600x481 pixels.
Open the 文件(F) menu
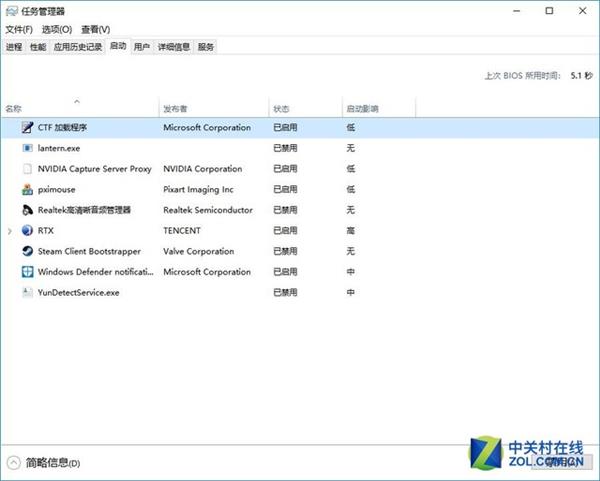[x=19, y=29]
